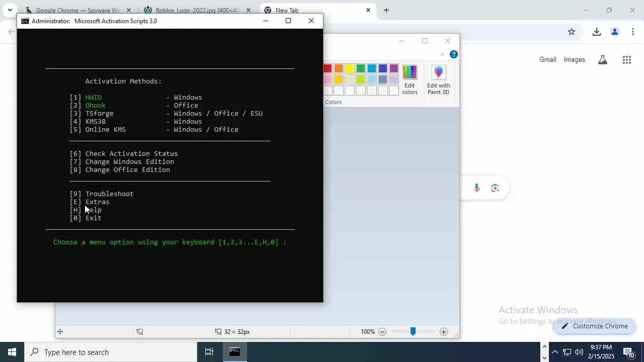Click the Change Windows Edition line
The height and width of the screenshot is (362, 644).
click(122, 161)
